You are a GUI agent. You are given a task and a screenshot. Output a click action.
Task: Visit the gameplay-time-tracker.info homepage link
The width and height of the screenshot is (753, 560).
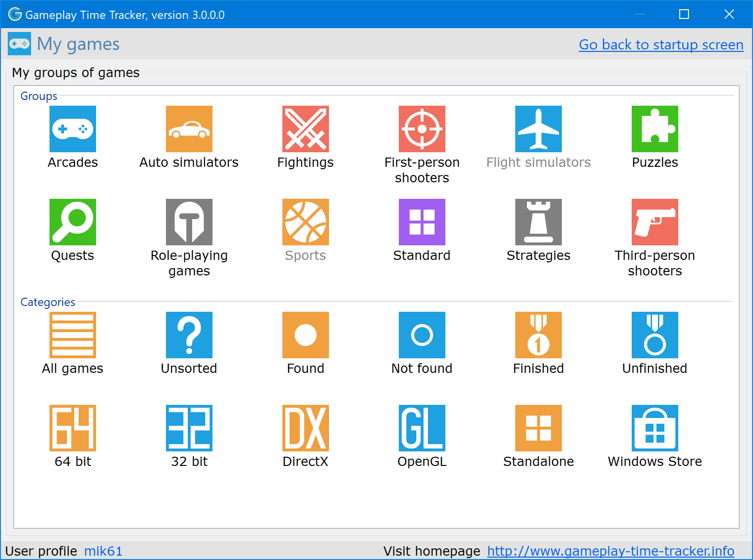pyautogui.click(x=611, y=551)
